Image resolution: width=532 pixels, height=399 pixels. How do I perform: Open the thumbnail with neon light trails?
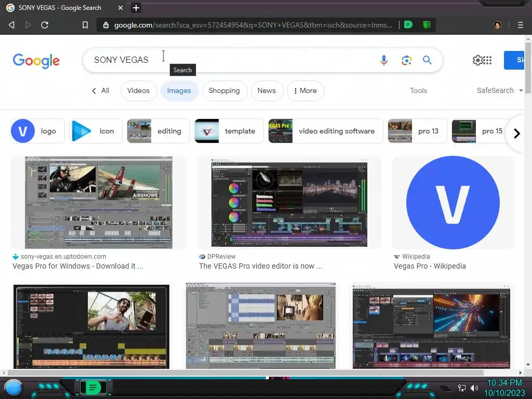pos(431,326)
